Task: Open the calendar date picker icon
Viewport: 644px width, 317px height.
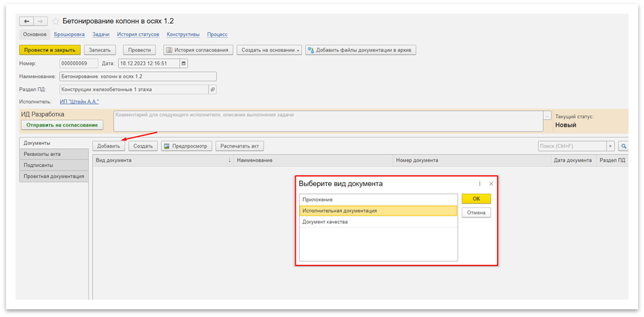Action: click(184, 64)
